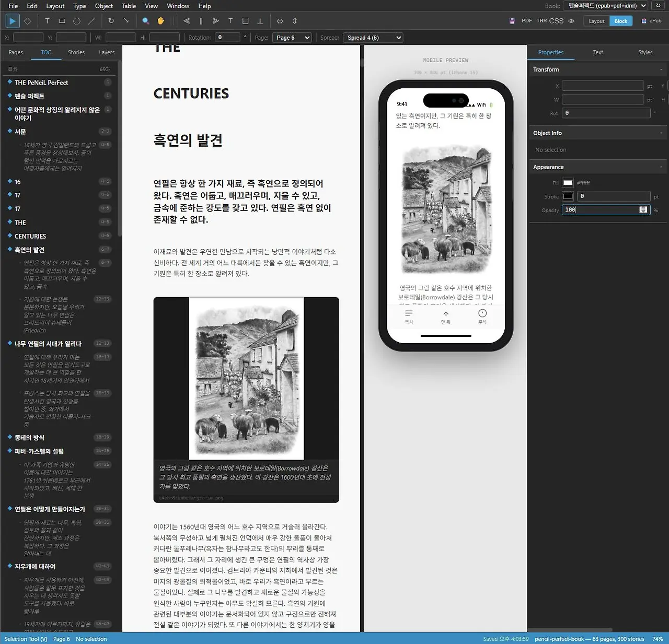Enable Block view mode
This screenshot has height=644, width=669.
coord(621,21)
